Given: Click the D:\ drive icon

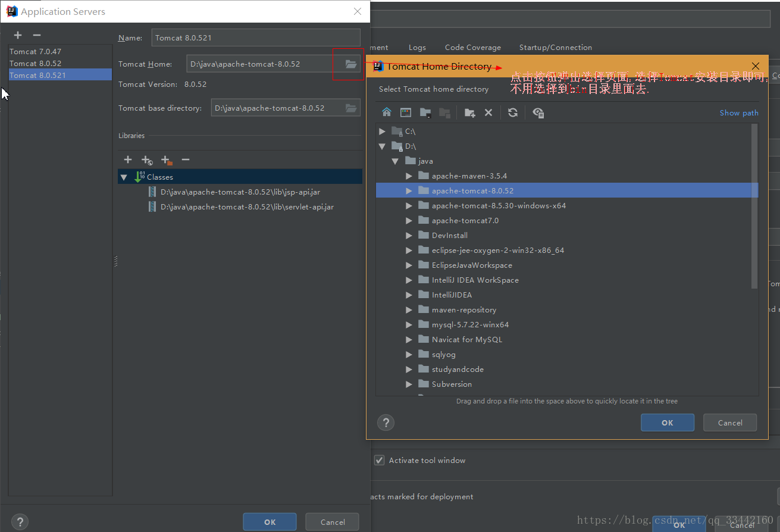Looking at the screenshot, I should [x=397, y=146].
